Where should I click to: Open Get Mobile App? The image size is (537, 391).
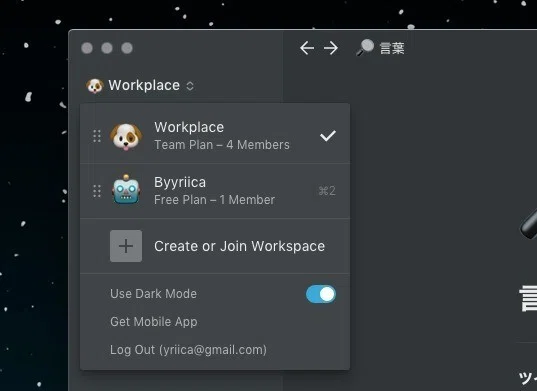click(154, 322)
